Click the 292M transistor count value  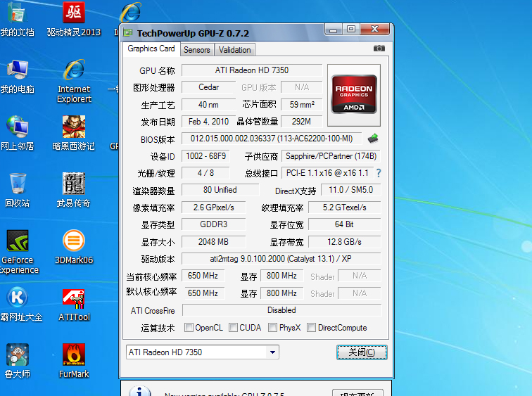(302, 122)
